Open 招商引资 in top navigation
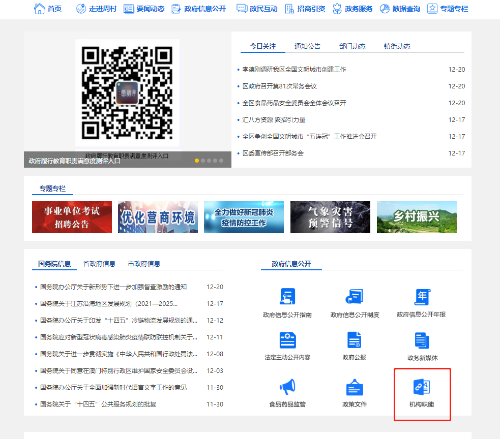 [x=305, y=9]
